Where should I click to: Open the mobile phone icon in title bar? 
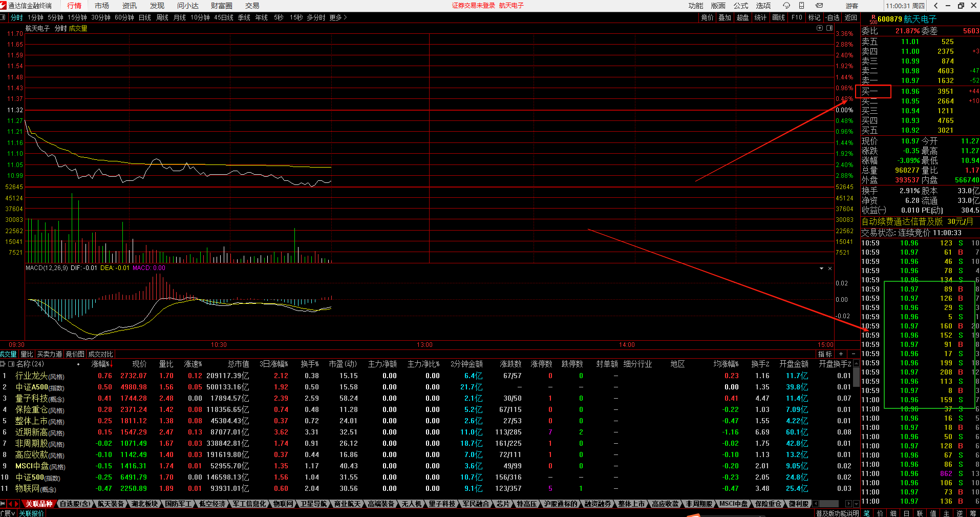pyautogui.click(x=802, y=6)
